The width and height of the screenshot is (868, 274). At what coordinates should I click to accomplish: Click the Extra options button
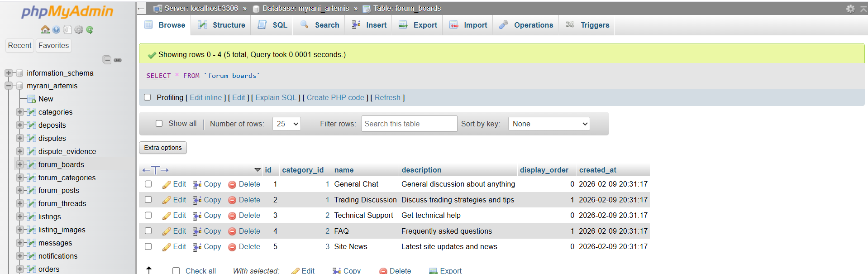[163, 148]
